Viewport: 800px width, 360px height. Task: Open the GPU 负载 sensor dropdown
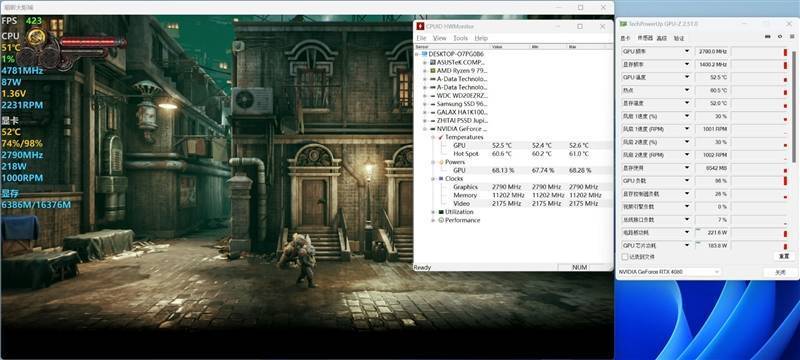(687, 181)
